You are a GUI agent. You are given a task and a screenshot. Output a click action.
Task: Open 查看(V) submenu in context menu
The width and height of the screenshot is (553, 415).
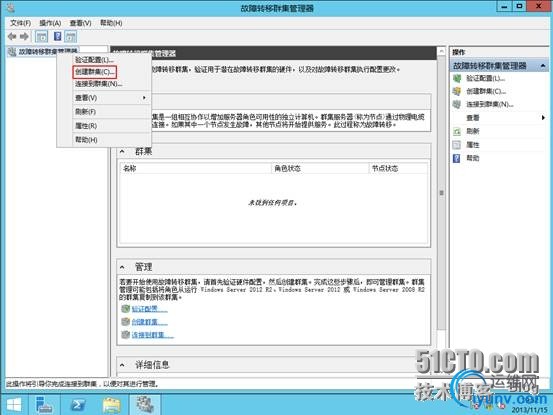point(111,98)
